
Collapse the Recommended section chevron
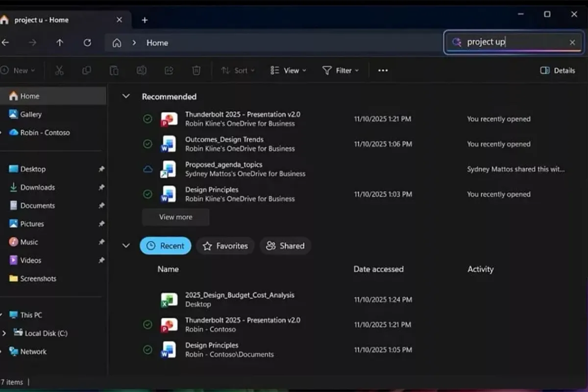pyautogui.click(x=126, y=97)
